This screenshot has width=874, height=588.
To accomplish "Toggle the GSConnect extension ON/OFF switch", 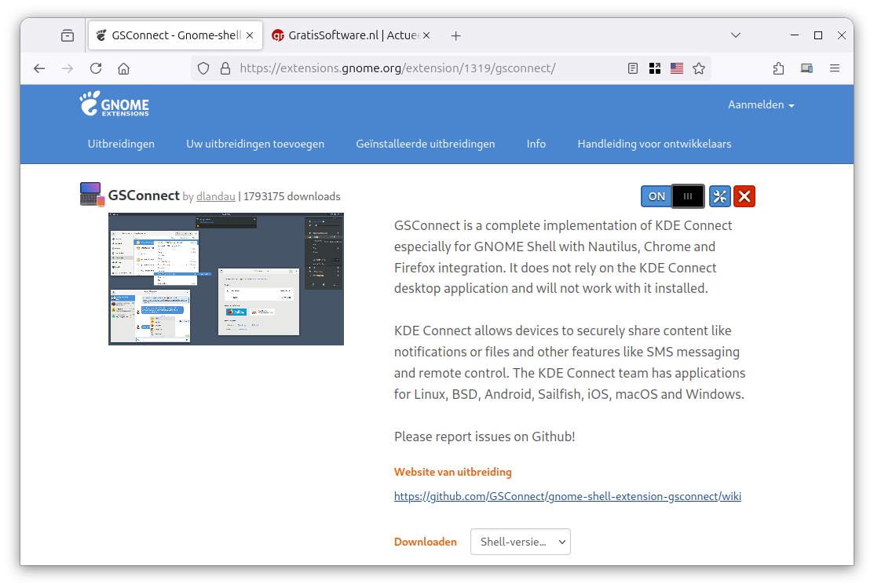I will 673,196.
